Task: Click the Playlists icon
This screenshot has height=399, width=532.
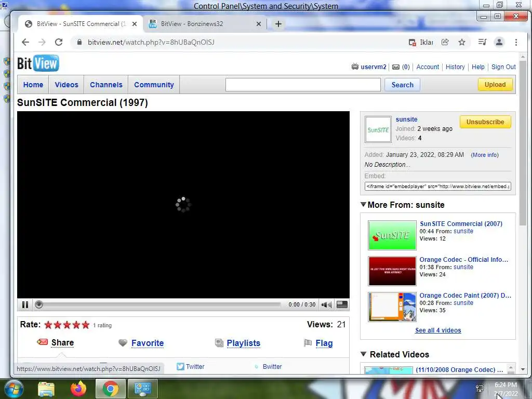Action: tap(219, 343)
